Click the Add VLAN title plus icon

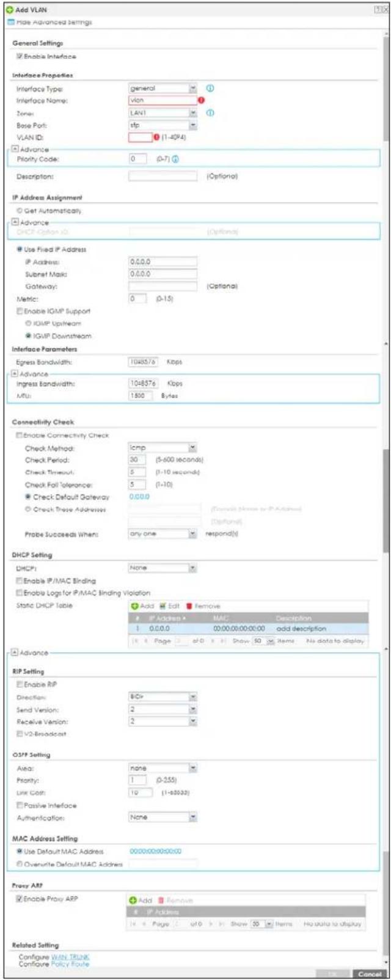coord(10,10)
